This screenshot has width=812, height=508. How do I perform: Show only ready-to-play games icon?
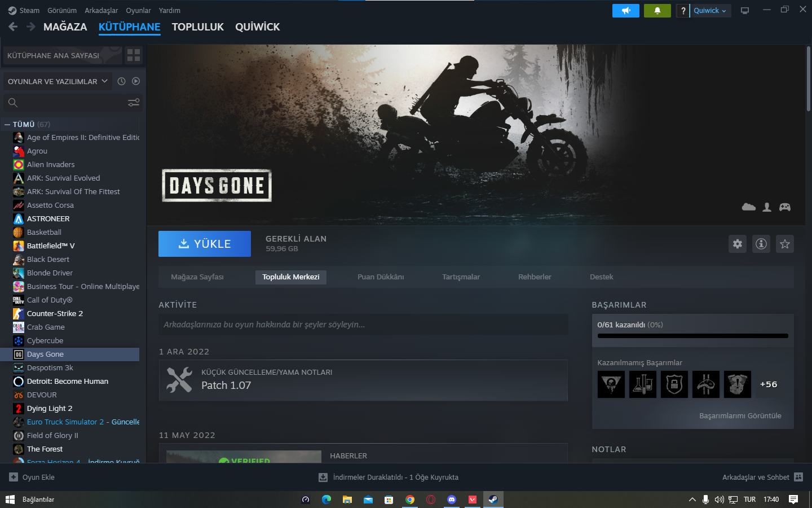point(136,81)
